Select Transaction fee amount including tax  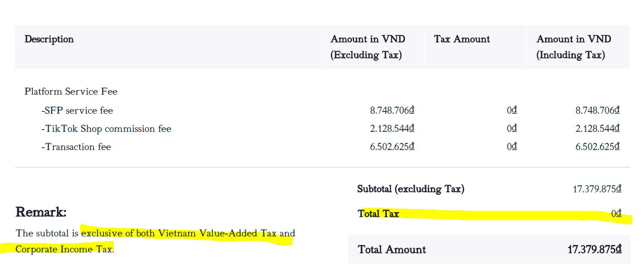coord(597,147)
